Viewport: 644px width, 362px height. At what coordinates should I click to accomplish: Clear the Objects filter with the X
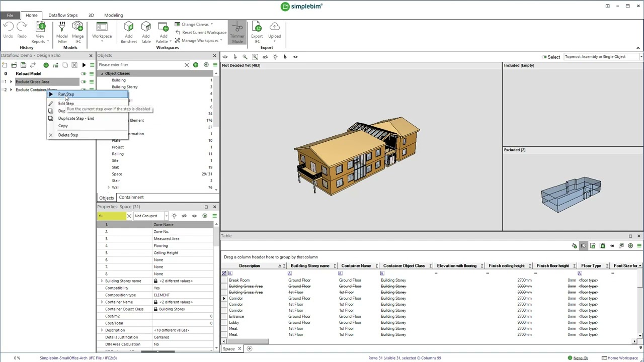187,65
